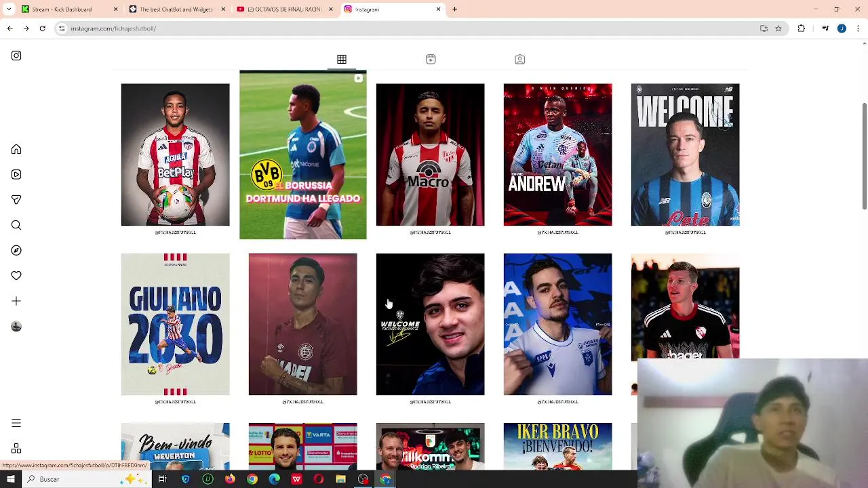
Task: Open OBS Studio from the taskbar
Action: coord(363,479)
